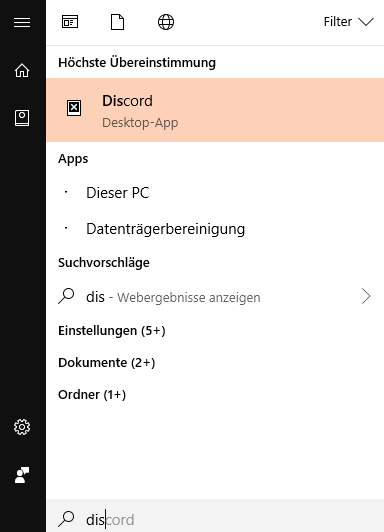The height and width of the screenshot is (532, 384).
Task: Click the magnifier icon beside 'dis' suggestion
Action: coord(66,296)
